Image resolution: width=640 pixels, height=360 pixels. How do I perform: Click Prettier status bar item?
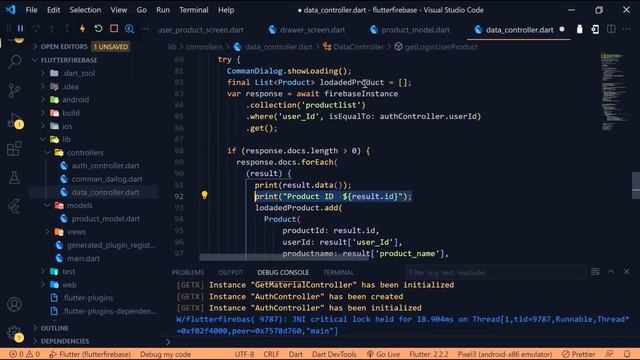pyautogui.click(x=578, y=354)
